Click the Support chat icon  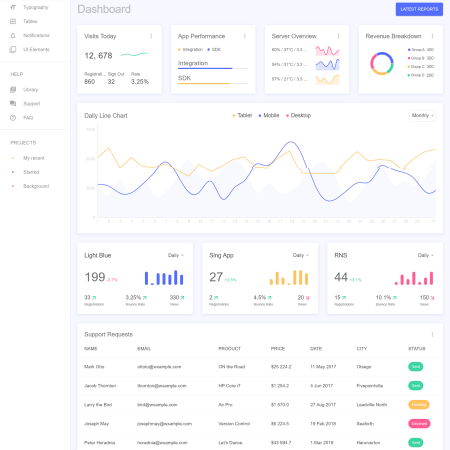13,103
